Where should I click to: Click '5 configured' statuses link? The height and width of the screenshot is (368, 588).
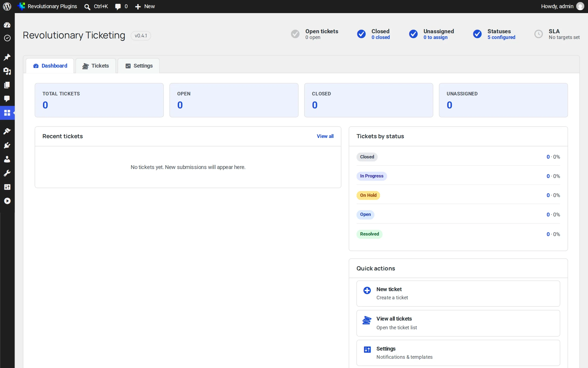[501, 37]
